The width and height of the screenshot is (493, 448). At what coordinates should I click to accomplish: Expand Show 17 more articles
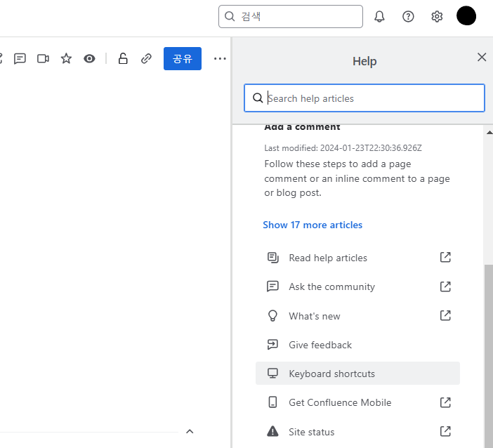(313, 225)
